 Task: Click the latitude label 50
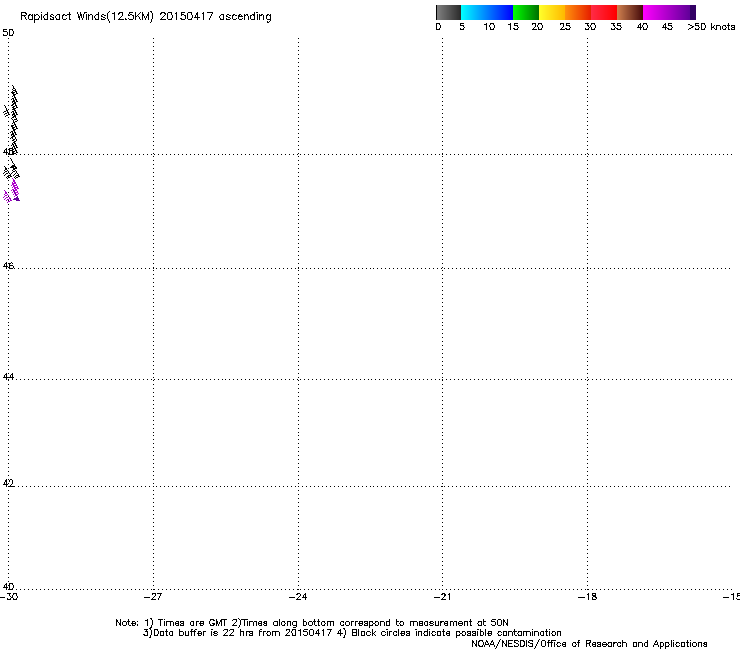point(8,33)
